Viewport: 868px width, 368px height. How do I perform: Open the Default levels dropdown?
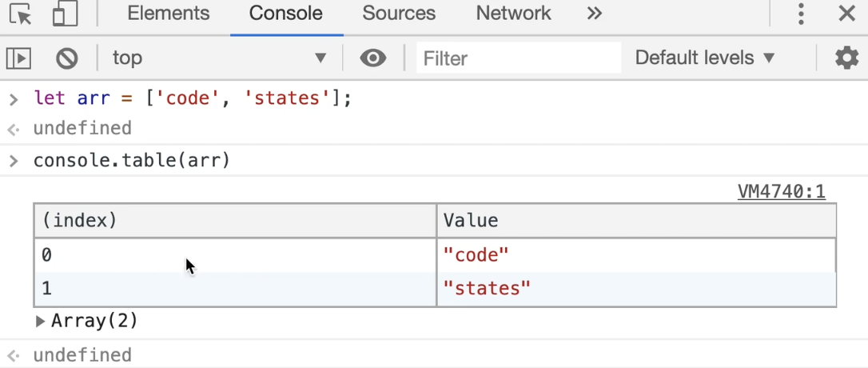tap(705, 58)
